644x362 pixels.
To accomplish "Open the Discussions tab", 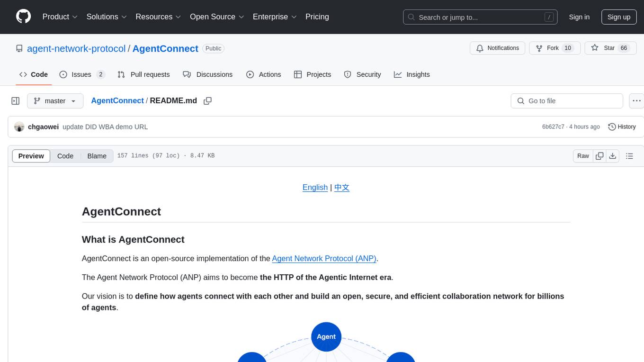I will click(208, 74).
